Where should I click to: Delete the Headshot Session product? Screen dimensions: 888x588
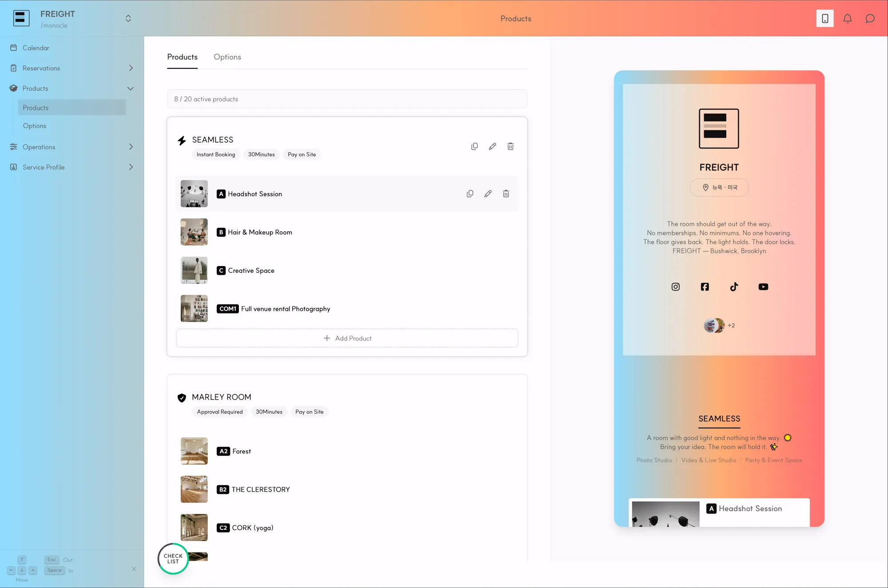pos(506,194)
